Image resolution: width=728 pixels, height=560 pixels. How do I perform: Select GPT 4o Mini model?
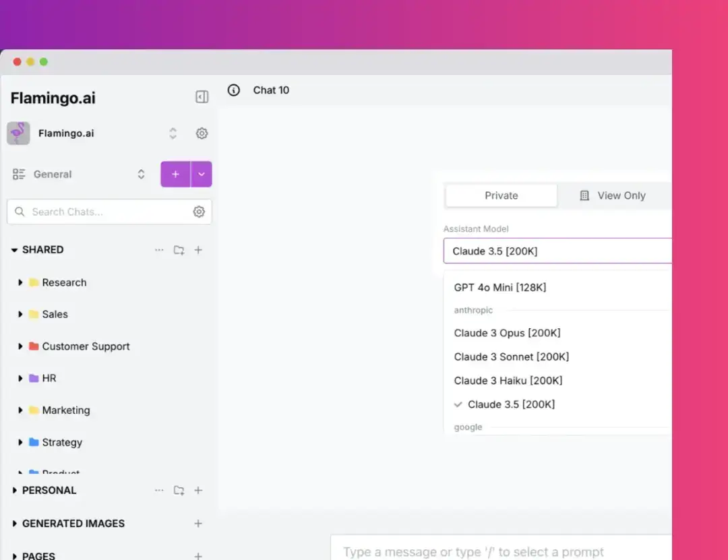(x=499, y=287)
